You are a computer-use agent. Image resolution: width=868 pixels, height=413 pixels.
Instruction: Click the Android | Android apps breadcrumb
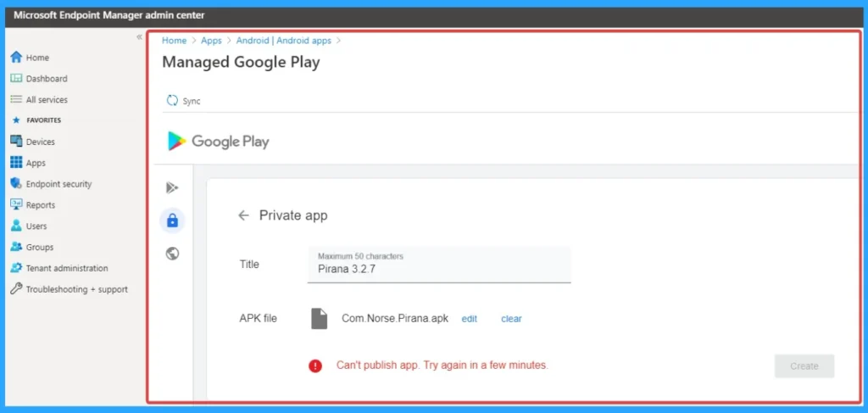click(283, 41)
